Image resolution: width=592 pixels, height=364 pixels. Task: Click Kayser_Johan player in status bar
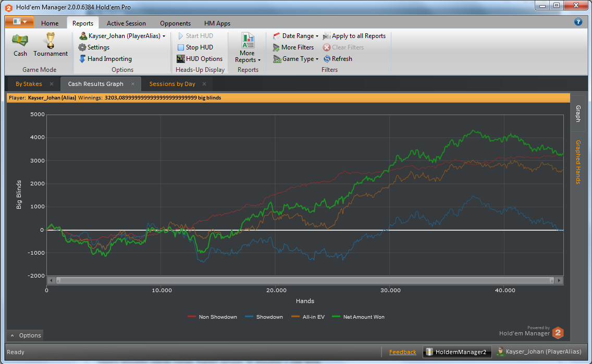539,352
